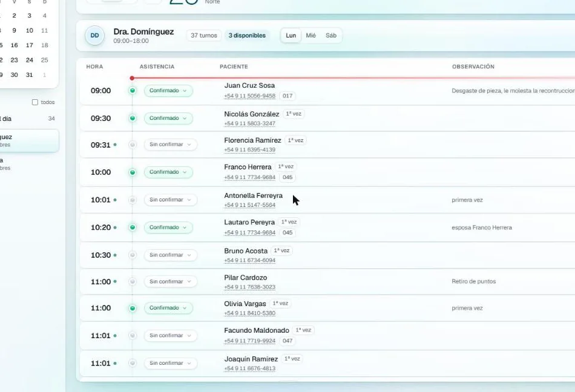Select day 31 in the mini calendar

tap(29, 75)
